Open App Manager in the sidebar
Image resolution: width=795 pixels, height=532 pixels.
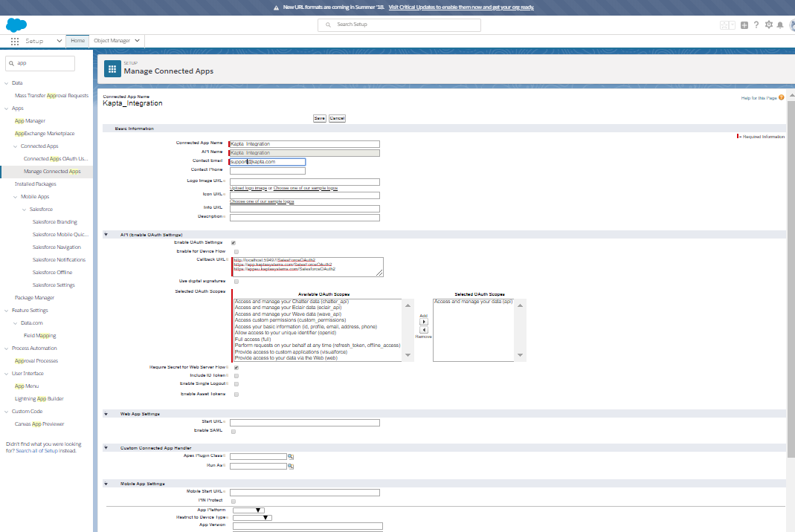click(30, 121)
